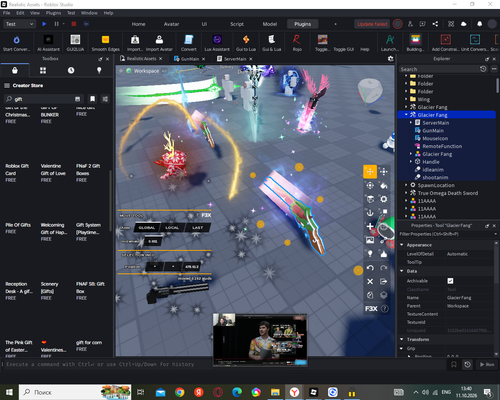
Task: Collapse the Data properties section
Action: coord(402,271)
